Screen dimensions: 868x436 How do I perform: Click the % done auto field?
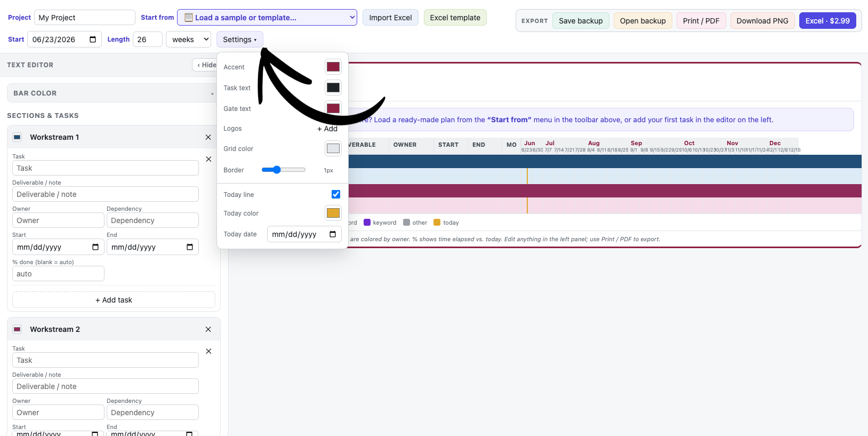[58, 274]
